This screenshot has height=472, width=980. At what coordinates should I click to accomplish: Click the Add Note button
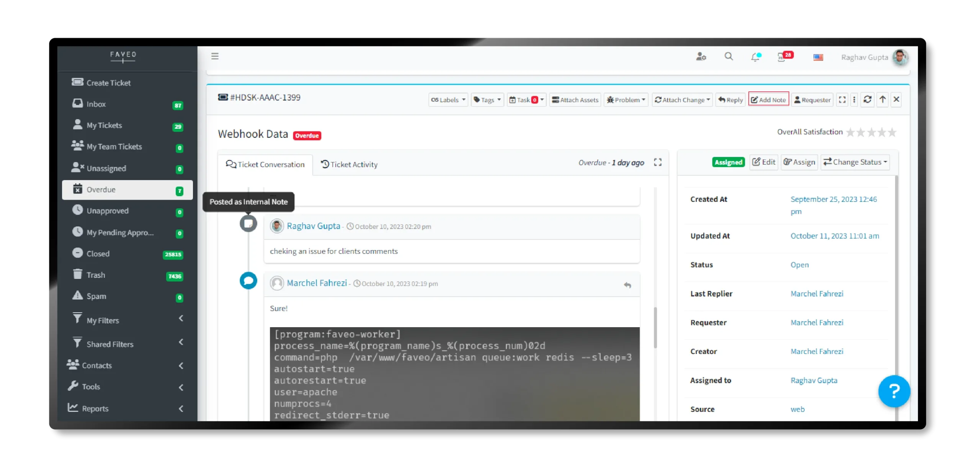pyautogui.click(x=768, y=100)
